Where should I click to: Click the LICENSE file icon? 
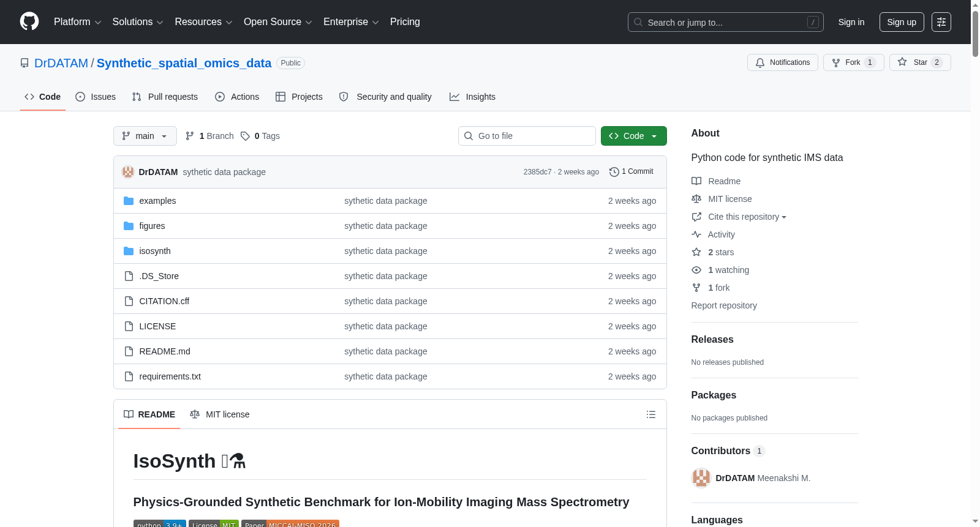click(129, 326)
